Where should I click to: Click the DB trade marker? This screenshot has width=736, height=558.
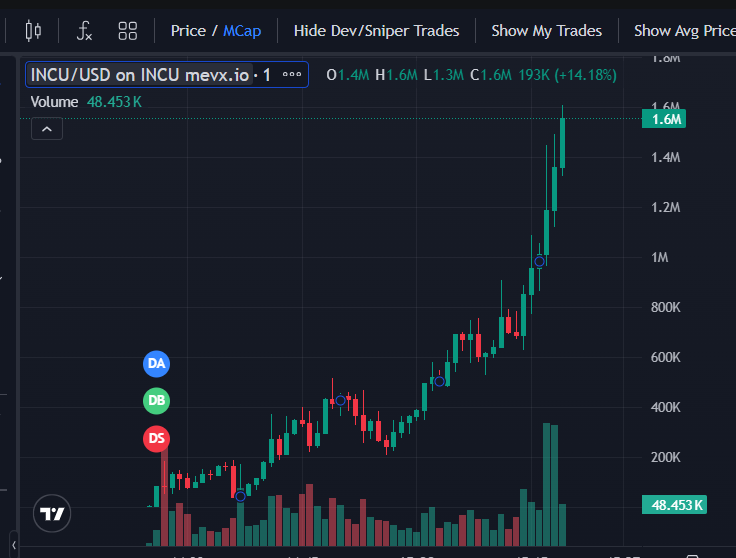pos(156,401)
